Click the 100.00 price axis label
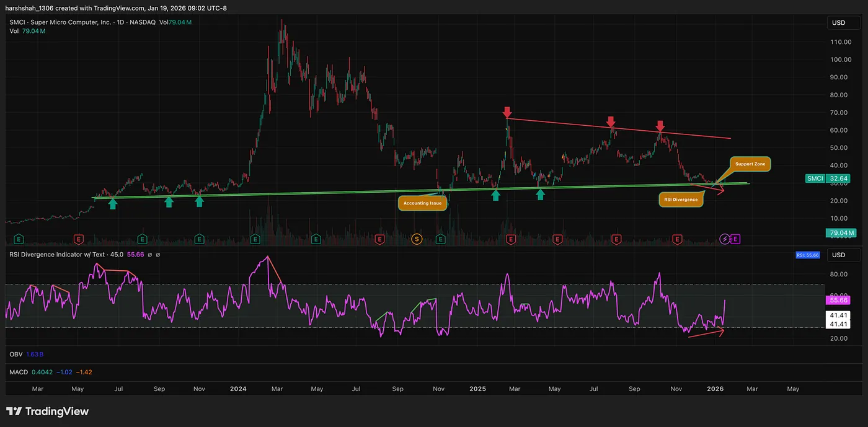This screenshot has height=427, width=868. click(840, 59)
